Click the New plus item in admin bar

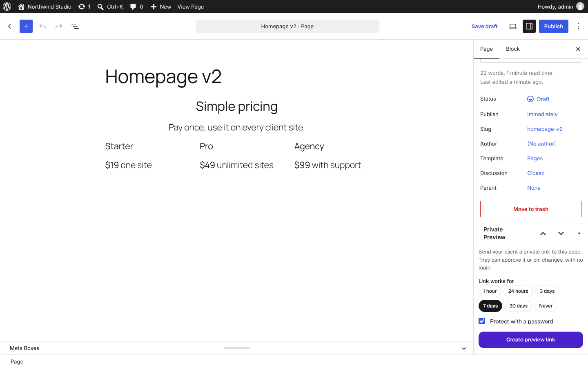pyautogui.click(x=161, y=7)
